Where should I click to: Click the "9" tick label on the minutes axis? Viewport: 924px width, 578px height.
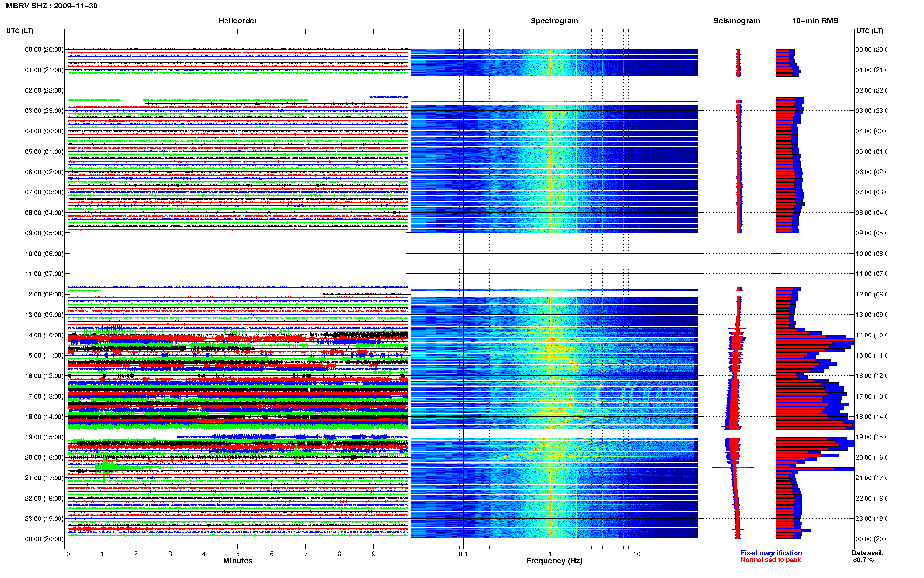point(374,554)
